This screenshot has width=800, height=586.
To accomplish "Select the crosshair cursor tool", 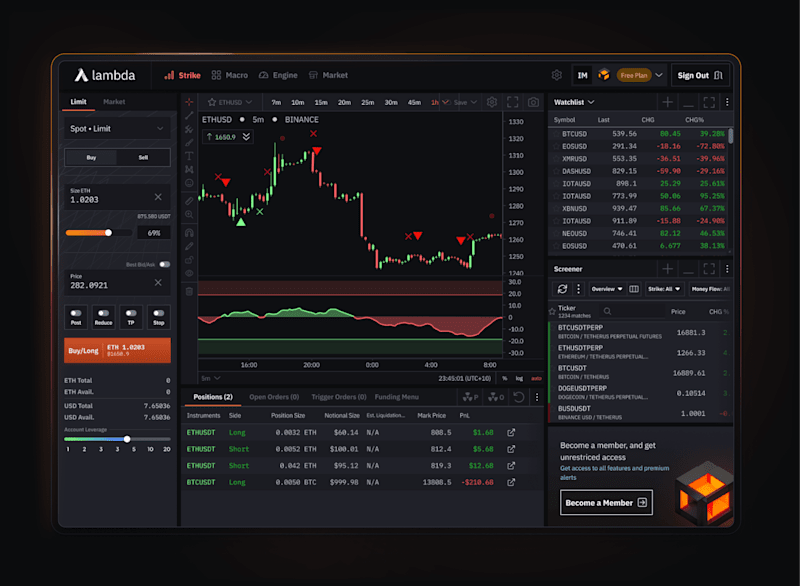I will (x=189, y=102).
